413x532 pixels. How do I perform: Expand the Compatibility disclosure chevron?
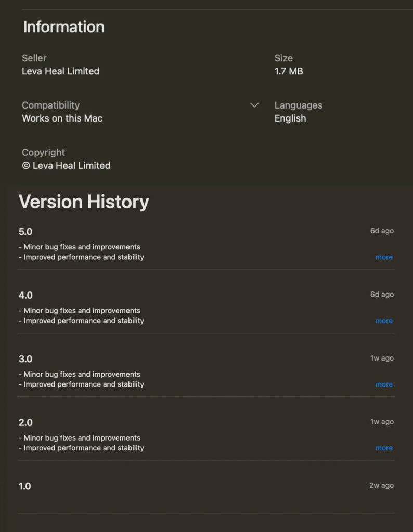pyautogui.click(x=254, y=105)
